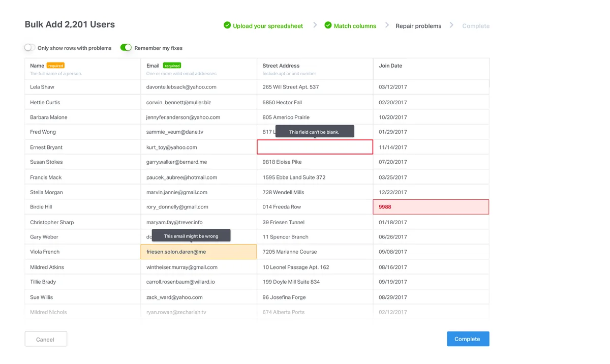Click the tooltip saying This email might be wrong
The width and height of the screenshot is (610, 364).
coord(191,235)
